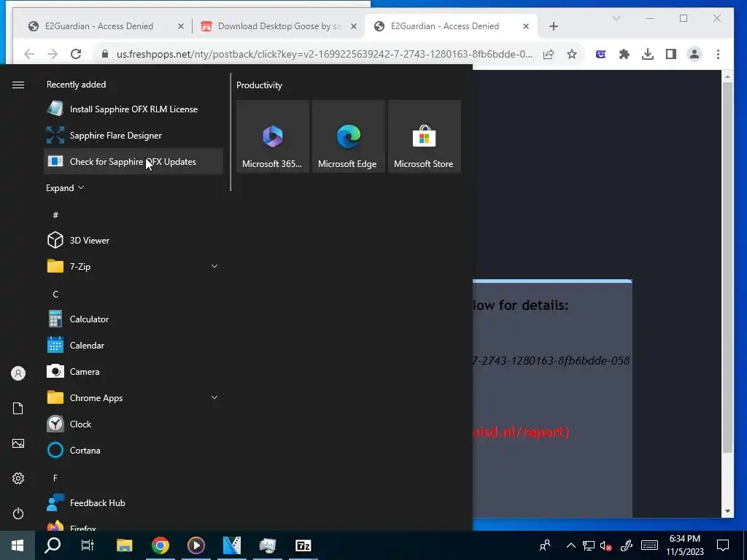
Task: Click the page vertical scrollbar
Action: pos(727,267)
